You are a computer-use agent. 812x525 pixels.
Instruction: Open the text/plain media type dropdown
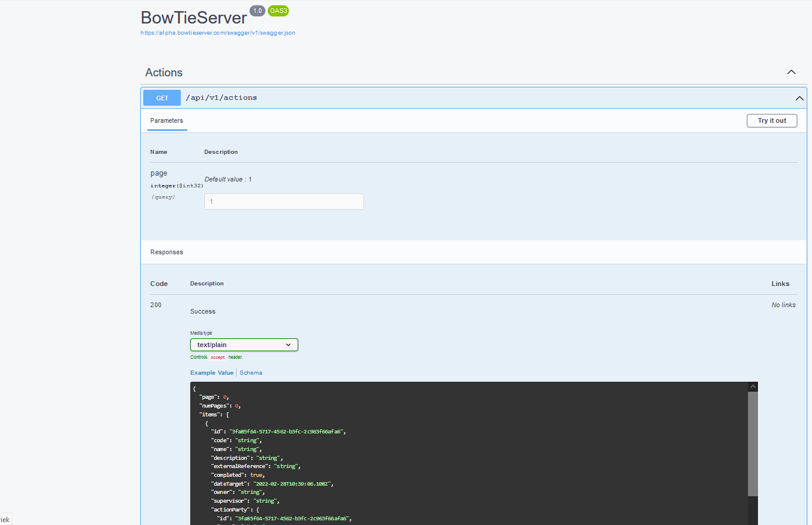(x=244, y=345)
